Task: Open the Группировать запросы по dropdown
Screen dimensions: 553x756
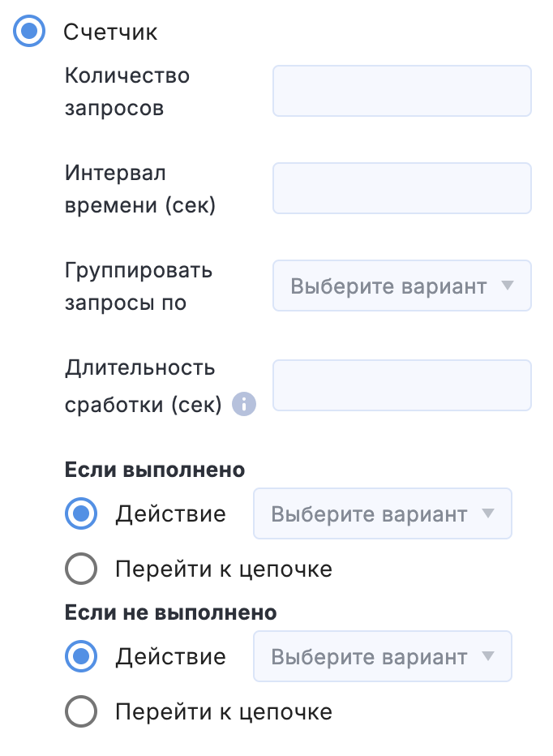Action: tap(402, 286)
